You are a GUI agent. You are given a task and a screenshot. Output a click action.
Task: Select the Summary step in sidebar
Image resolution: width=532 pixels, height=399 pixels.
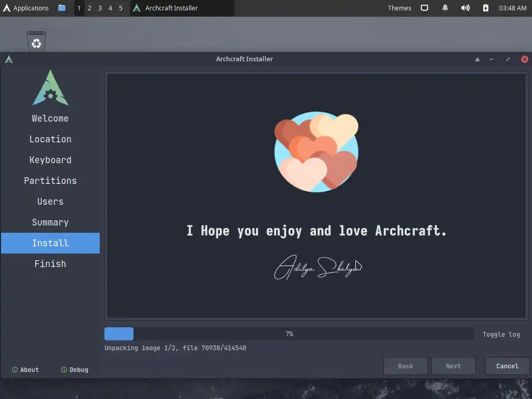coord(50,222)
